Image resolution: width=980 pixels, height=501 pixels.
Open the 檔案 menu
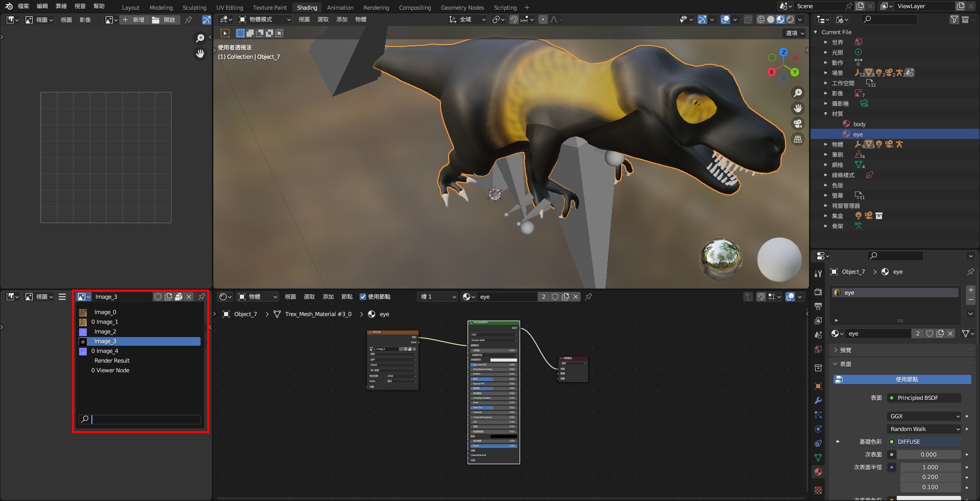click(x=23, y=6)
